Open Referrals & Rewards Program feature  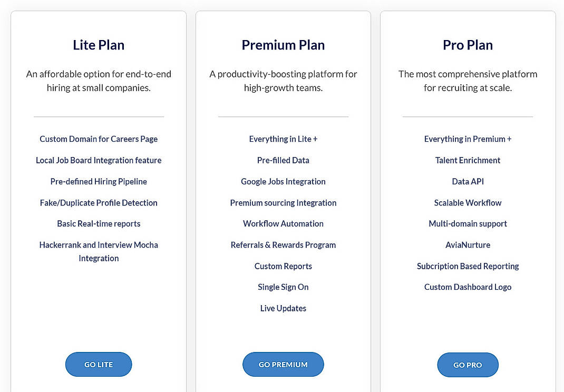pos(283,244)
